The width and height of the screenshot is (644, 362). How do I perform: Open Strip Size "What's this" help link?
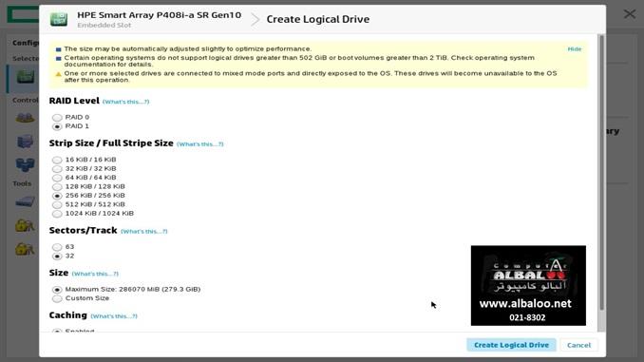200,144
